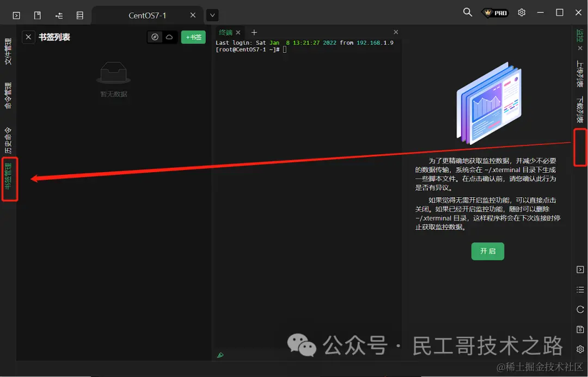Toggle the 监控 panel visibility
This screenshot has height=377, width=588.
coord(579,36)
